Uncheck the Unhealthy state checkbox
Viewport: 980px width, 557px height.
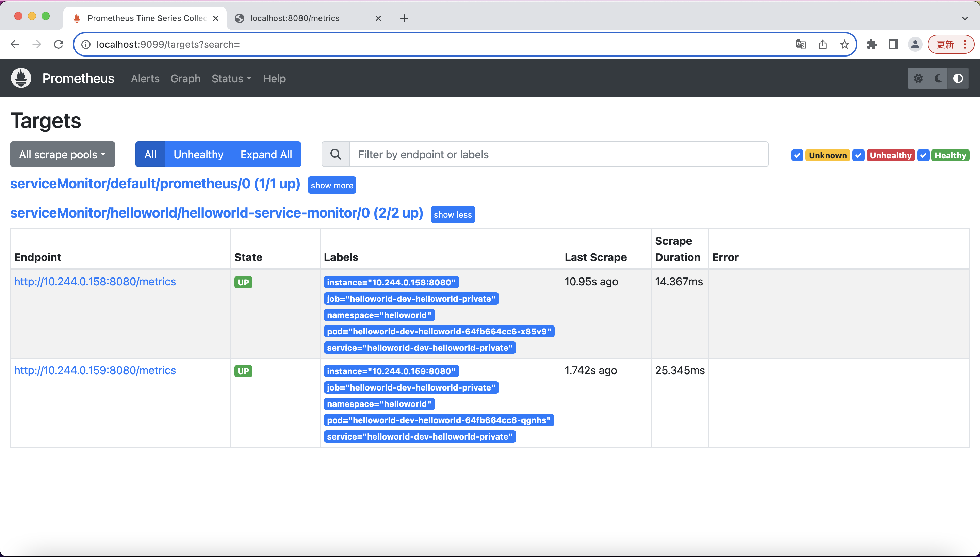pyautogui.click(x=859, y=155)
